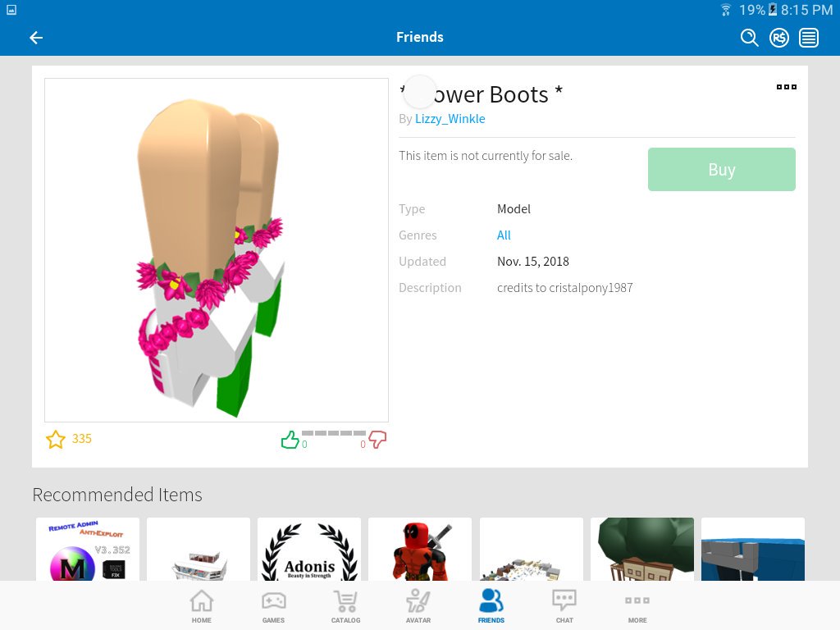
Task: Open the white ship model recommended item
Action: pos(199,549)
